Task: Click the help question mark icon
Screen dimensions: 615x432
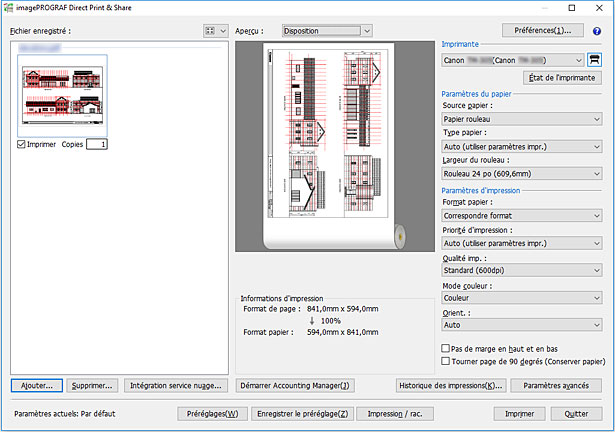Action: point(597,31)
